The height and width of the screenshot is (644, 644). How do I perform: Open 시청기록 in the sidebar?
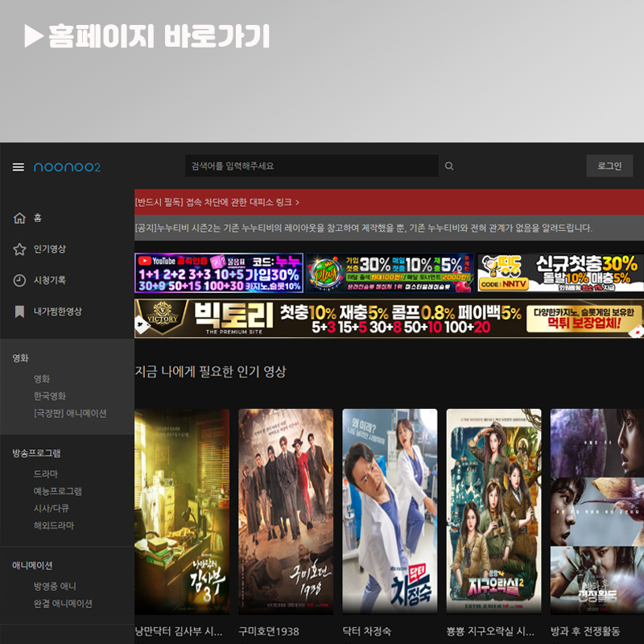50,280
